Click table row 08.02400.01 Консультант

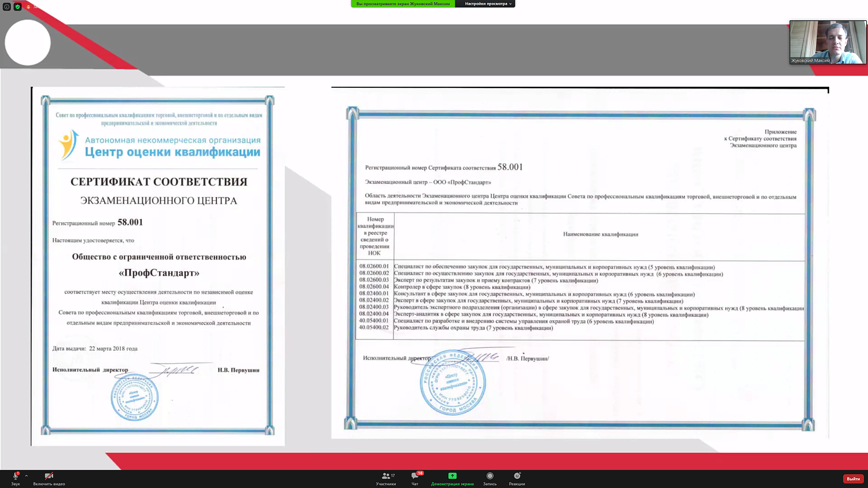point(580,294)
